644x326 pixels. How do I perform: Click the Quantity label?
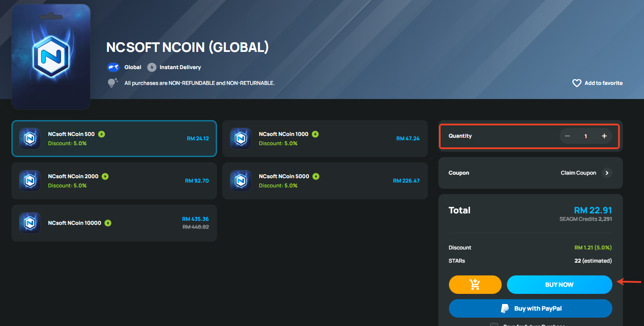(x=460, y=136)
